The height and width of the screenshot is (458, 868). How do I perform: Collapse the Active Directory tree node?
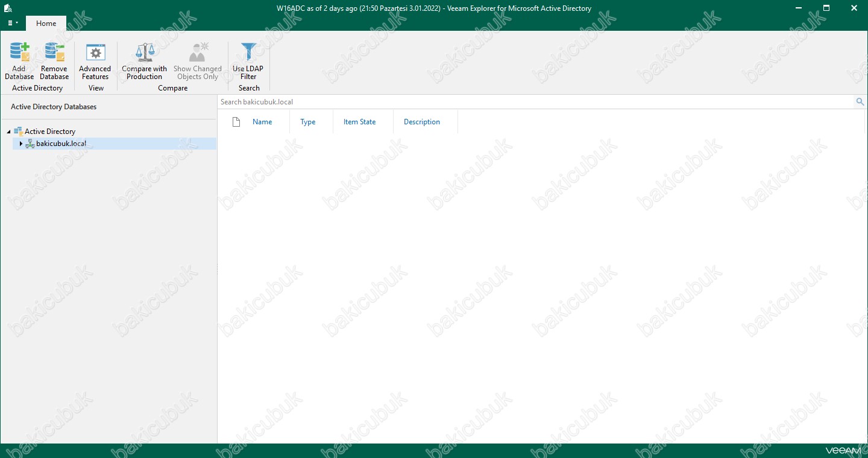click(9, 132)
